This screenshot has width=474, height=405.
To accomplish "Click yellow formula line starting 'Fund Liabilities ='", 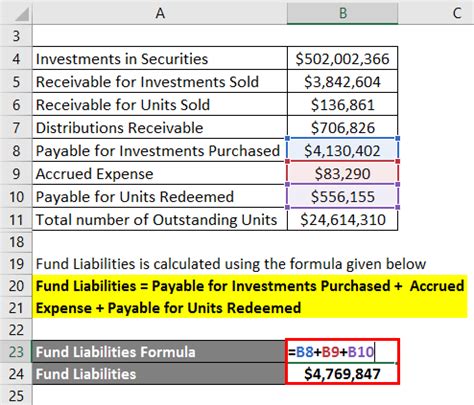I will (250, 286).
